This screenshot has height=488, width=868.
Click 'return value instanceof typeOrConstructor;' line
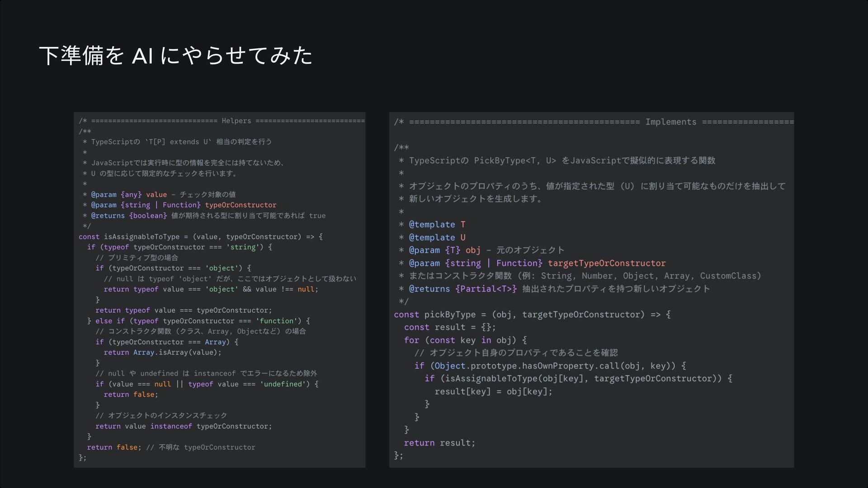click(183, 426)
